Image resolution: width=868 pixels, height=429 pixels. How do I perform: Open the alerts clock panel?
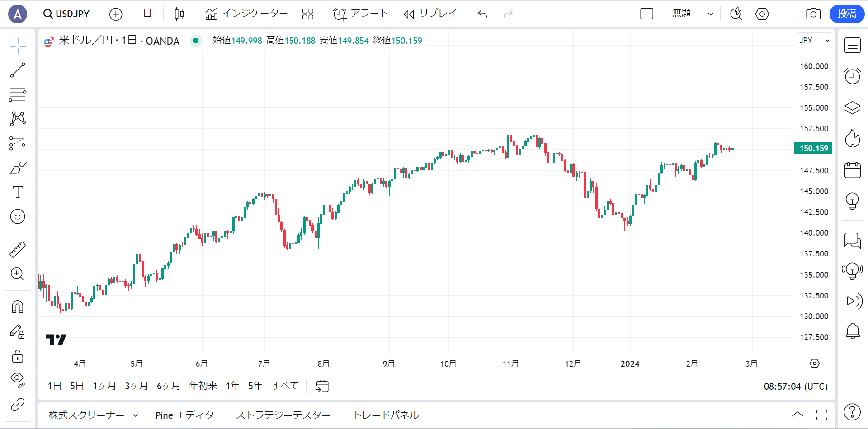[x=853, y=76]
